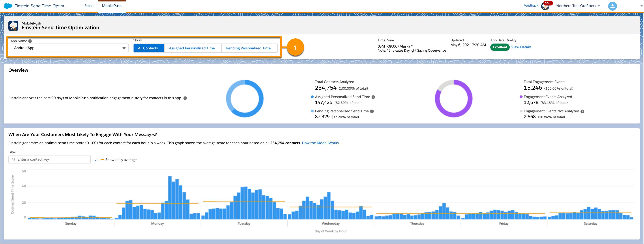Select the Assigned Personalized Time view

(x=192, y=48)
